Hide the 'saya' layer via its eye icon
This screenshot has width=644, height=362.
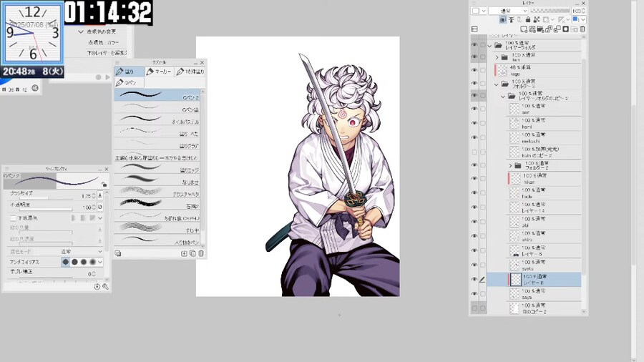click(x=474, y=294)
